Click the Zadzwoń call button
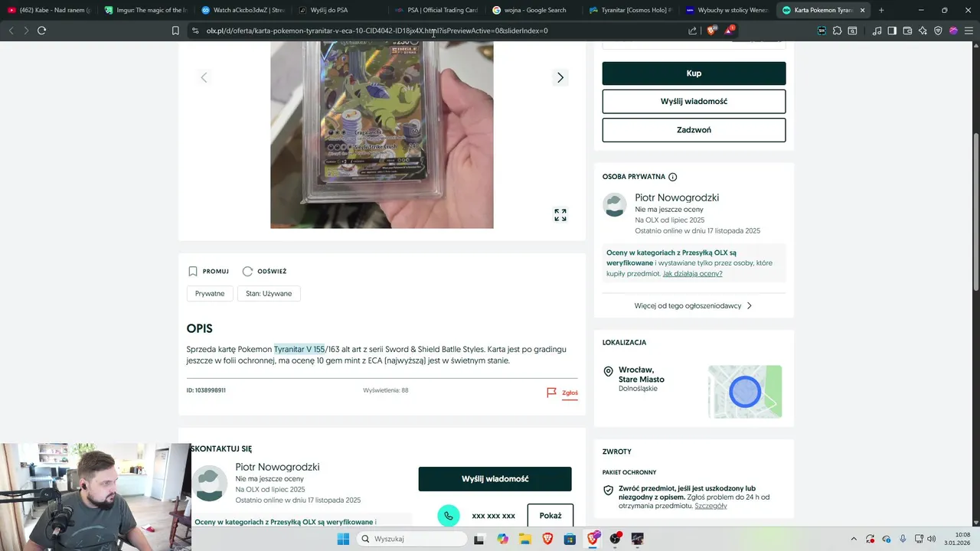 [x=694, y=130]
